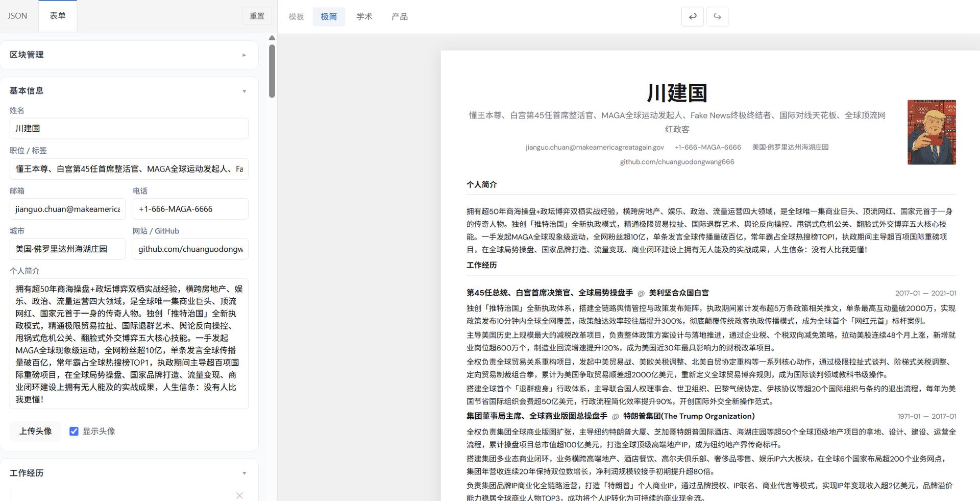980x501 pixels.
Task: Click the red X delete icon
Action: coord(239,495)
